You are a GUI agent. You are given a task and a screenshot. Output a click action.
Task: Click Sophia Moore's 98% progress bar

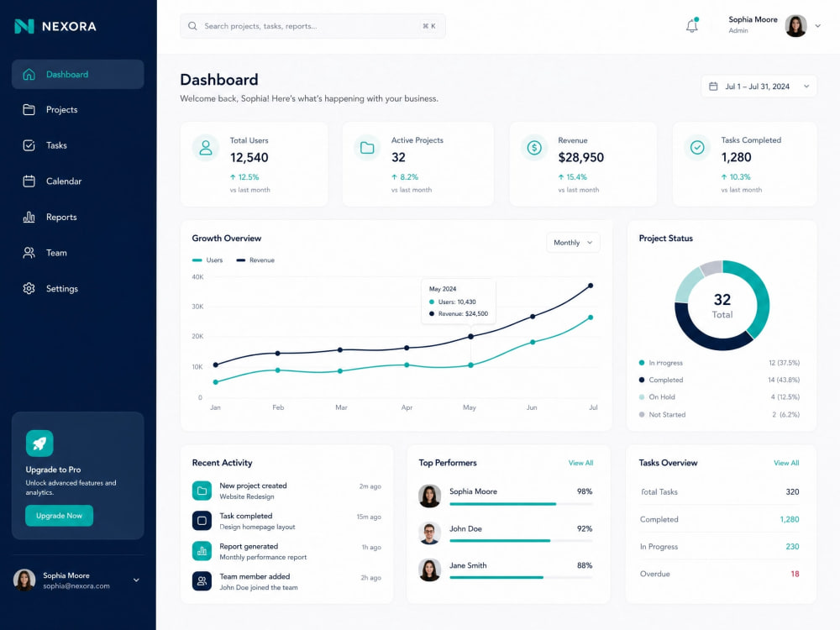(x=521, y=504)
